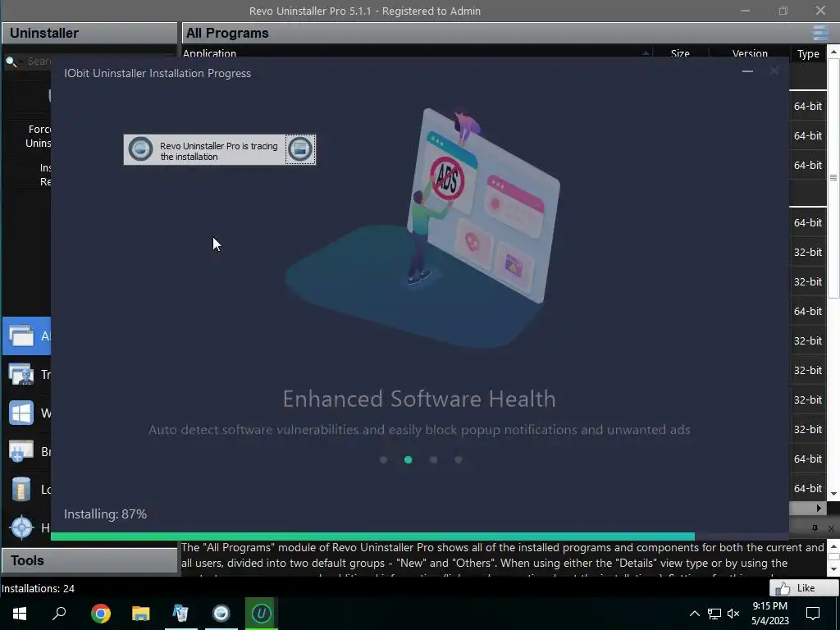840x630 pixels.
Task: Select the third slide indicator dot
Action: 433,459
